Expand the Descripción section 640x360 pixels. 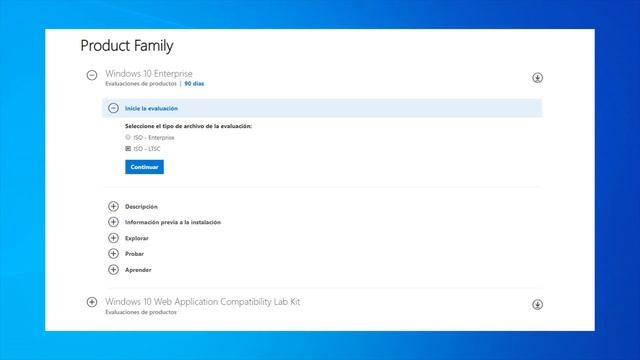[113, 206]
